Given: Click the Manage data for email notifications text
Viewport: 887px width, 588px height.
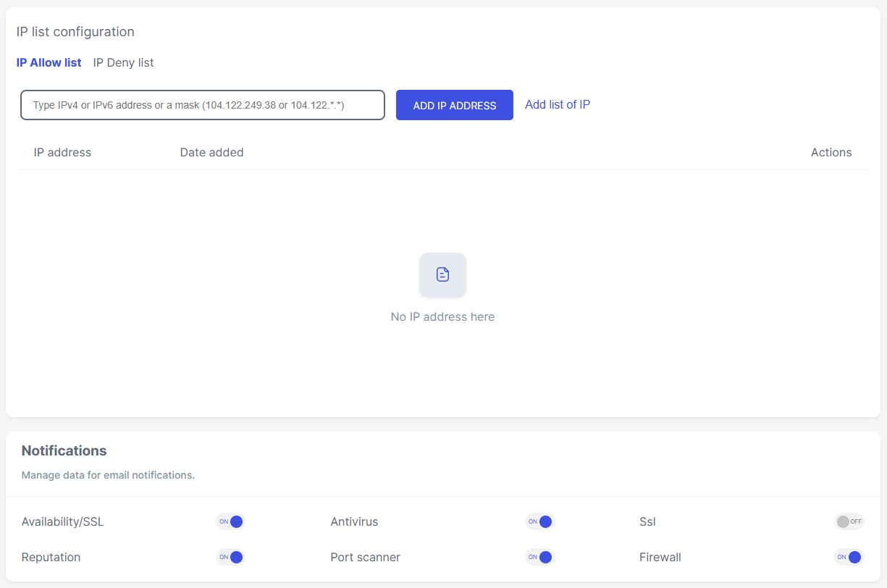Looking at the screenshot, I should tap(108, 476).
